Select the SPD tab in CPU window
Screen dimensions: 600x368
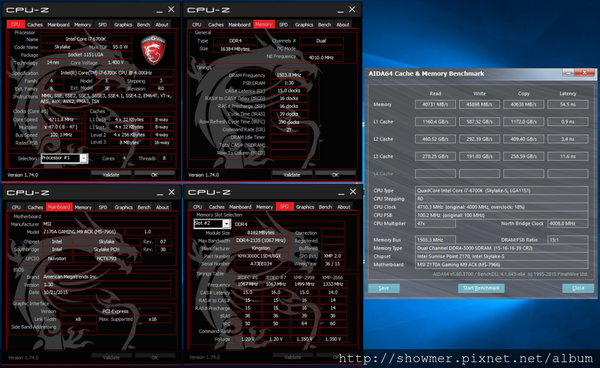(103, 24)
